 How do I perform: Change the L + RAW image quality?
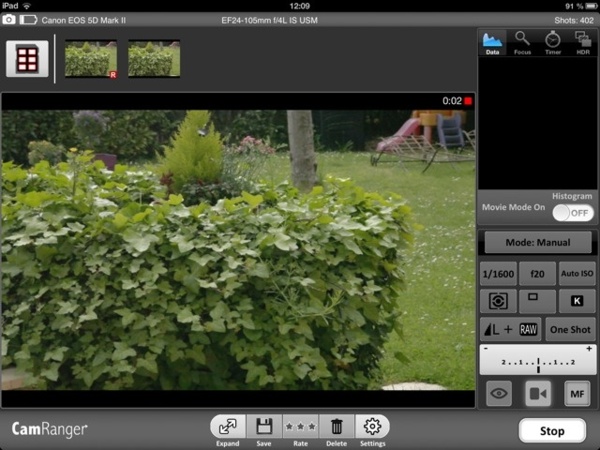click(510, 329)
